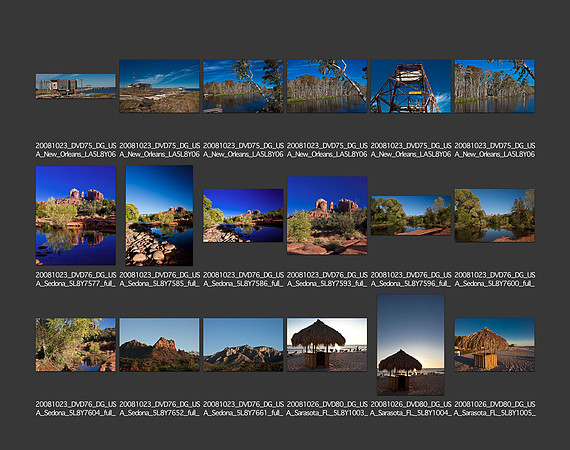Click the file name 'A_Sarasota_FL_SL8Y1003_'
Image resolution: width=570 pixels, height=450 pixels.
327,413
